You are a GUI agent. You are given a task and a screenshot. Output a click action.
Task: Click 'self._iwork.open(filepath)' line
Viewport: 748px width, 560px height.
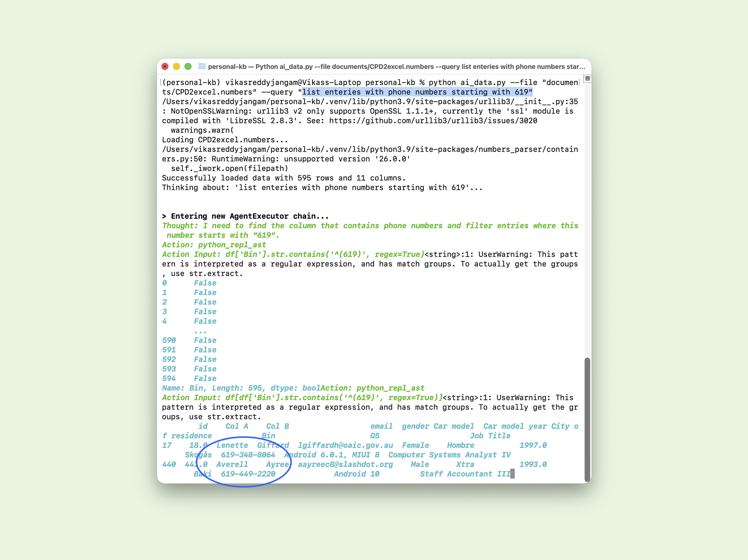(x=229, y=168)
